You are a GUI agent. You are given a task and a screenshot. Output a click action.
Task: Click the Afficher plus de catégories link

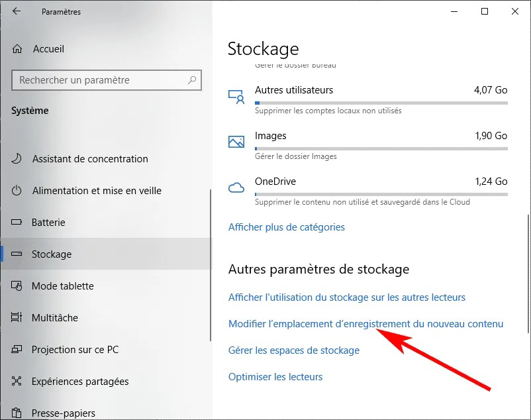point(286,227)
